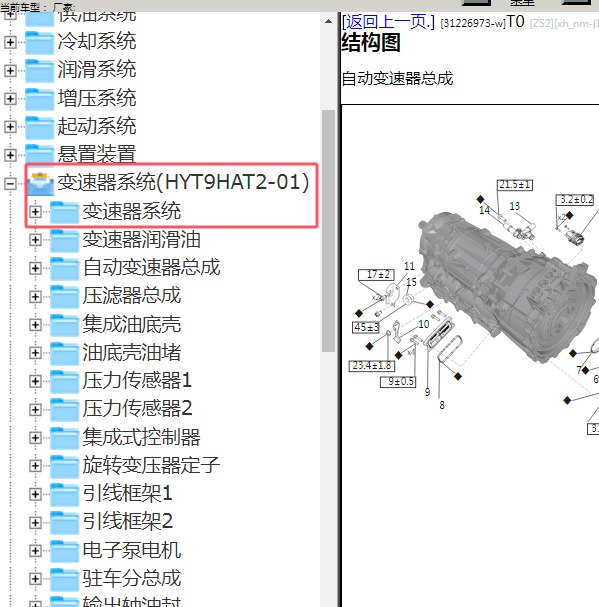Open the 压滤器总成 tree item

pos(132,295)
